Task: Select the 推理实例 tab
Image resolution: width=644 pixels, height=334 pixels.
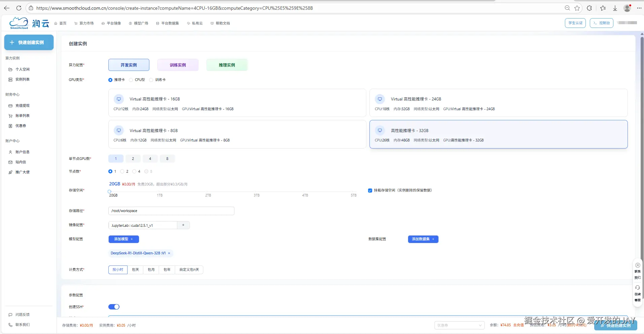Action: [x=227, y=65]
